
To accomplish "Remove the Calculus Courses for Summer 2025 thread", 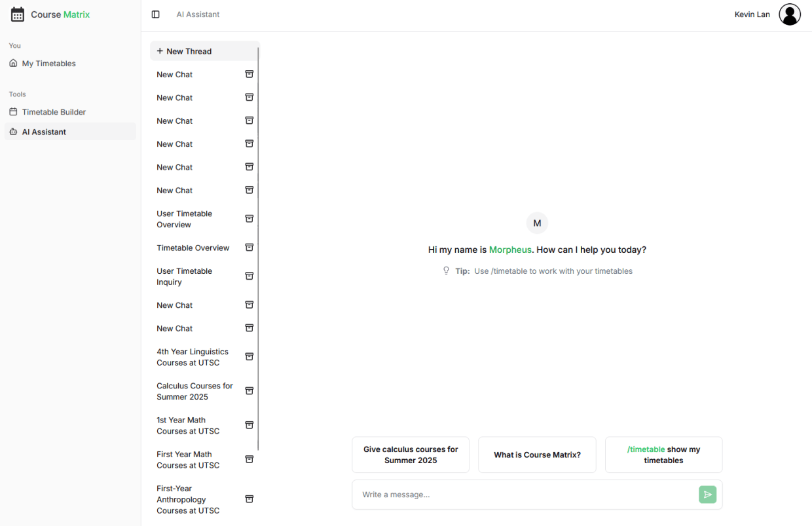I will (249, 390).
